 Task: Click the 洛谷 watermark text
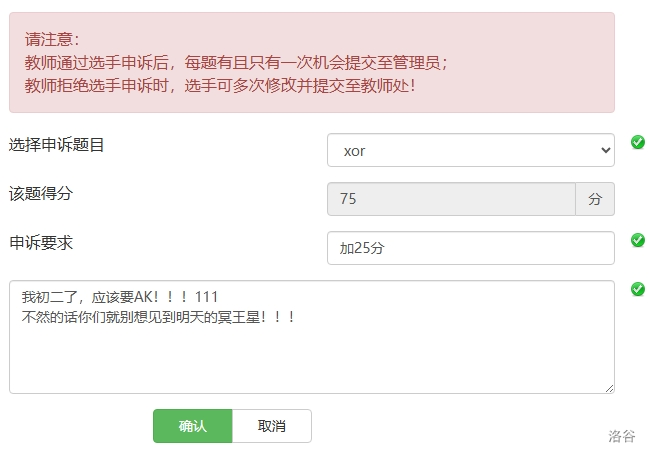pos(622,436)
